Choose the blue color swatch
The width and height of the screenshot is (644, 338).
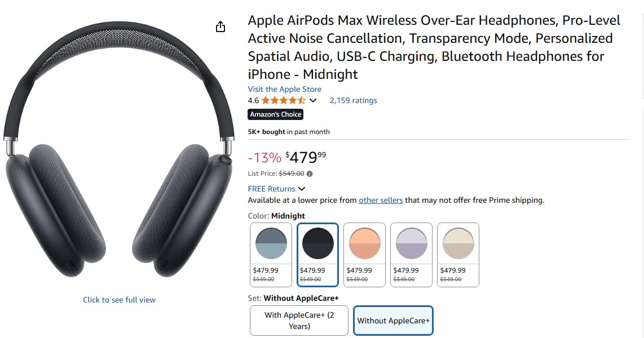tap(271, 255)
